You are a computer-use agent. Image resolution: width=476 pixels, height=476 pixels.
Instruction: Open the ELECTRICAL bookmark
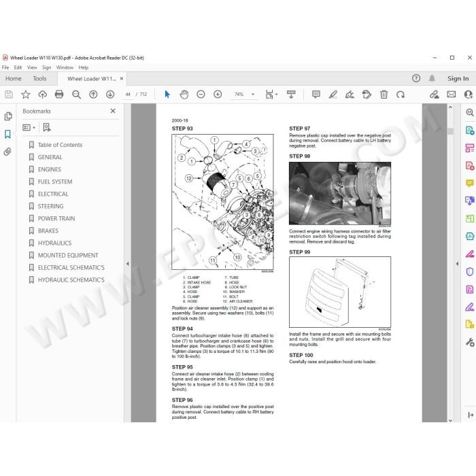point(53,194)
